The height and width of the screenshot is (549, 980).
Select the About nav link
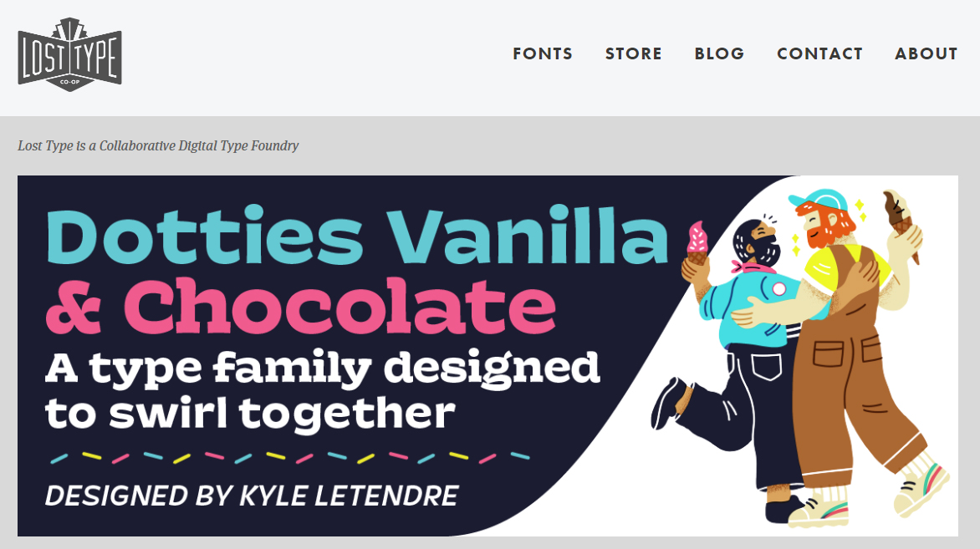(926, 53)
